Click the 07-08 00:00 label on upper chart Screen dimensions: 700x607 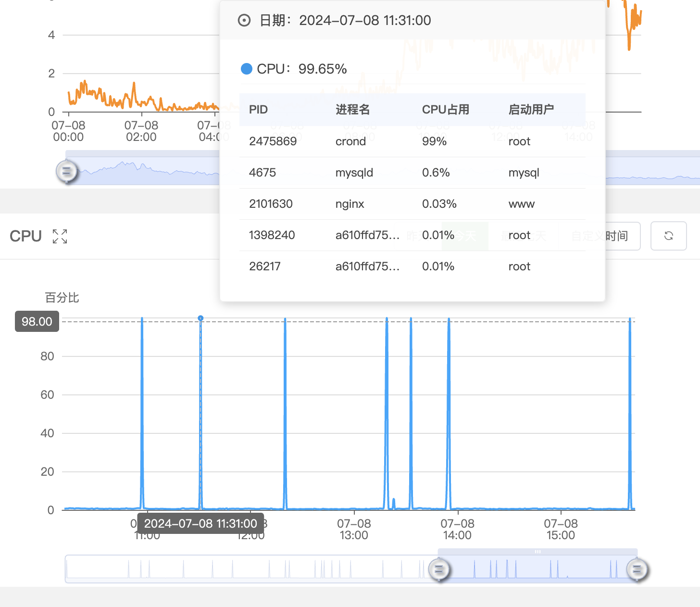68,131
